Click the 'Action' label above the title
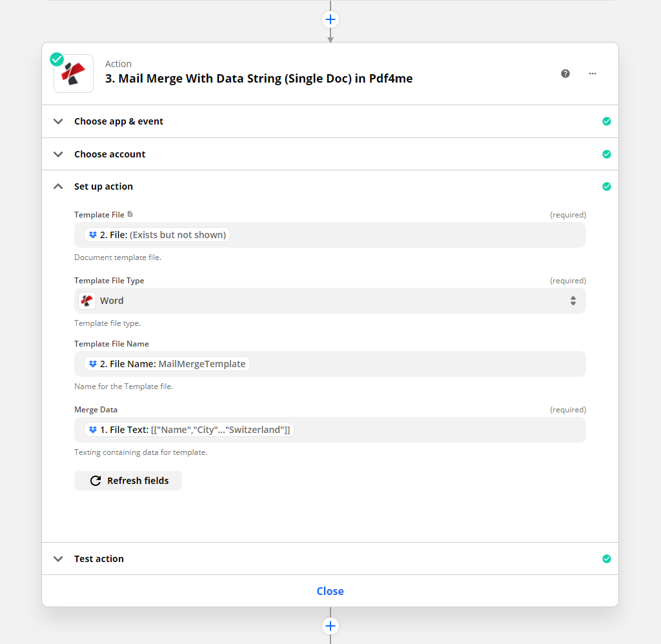The image size is (661, 644). [119, 64]
